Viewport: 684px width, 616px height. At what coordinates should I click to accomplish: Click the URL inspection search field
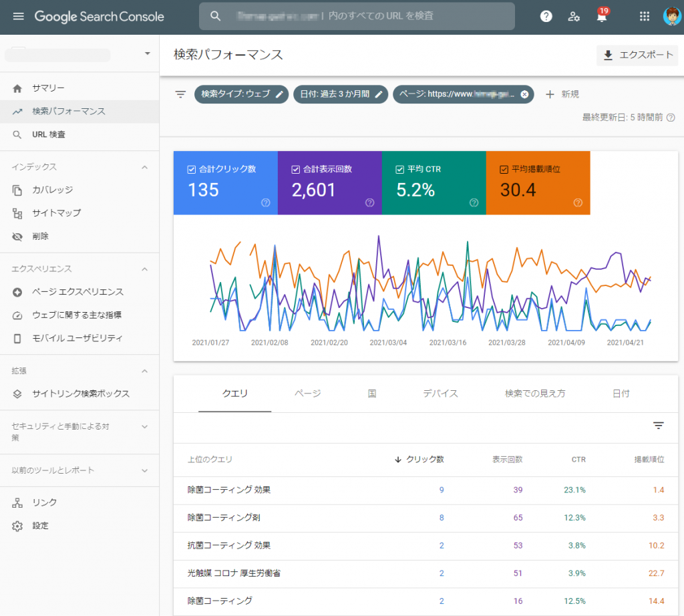click(357, 17)
